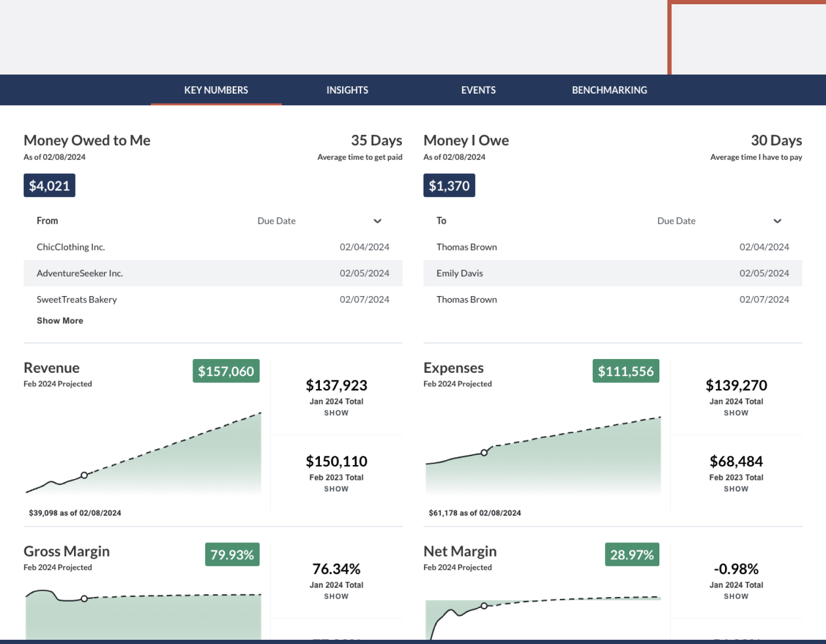
Task: Click $61,178 as of 02/08/2024 label
Action: (474, 513)
